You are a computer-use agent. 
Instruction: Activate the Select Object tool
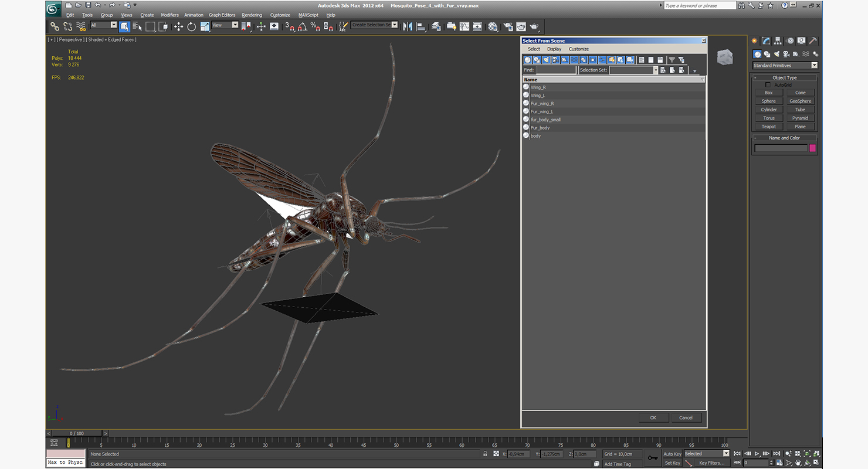[124, 26]
